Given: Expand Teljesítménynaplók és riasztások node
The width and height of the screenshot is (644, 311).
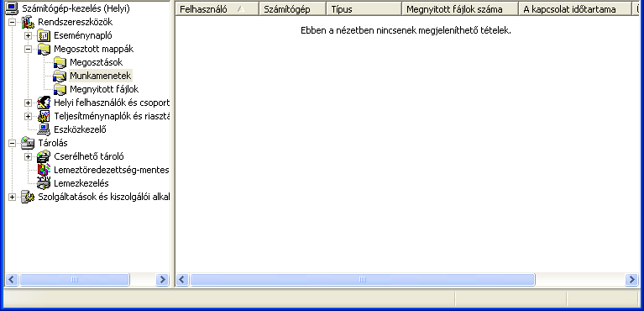Looking at the screenshot, I should point(28,117).
